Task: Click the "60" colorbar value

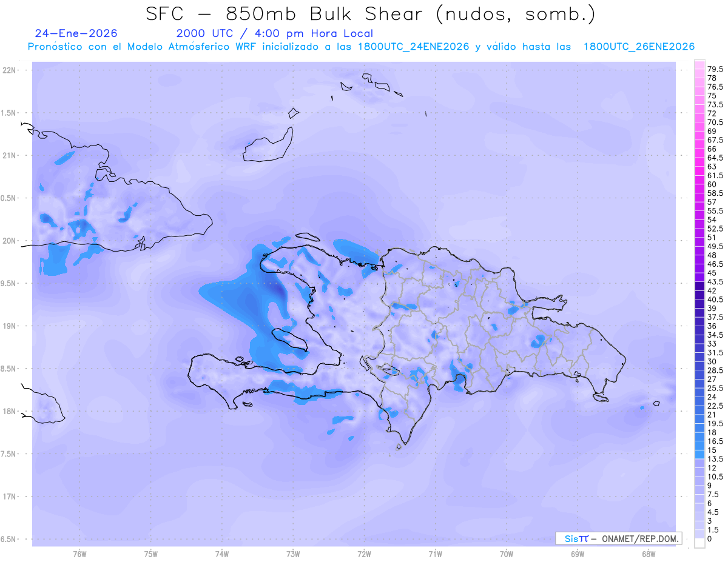Action: [712, 184]
